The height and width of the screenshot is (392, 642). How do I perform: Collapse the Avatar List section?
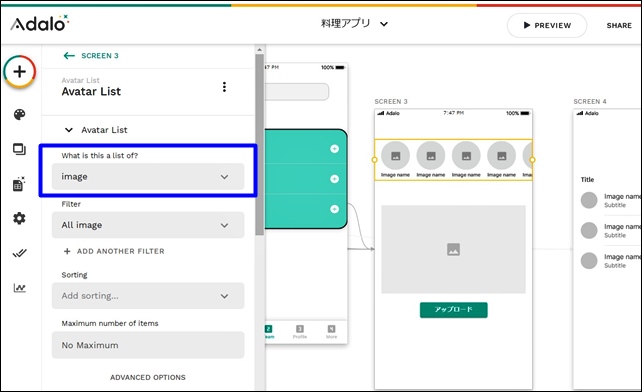[x=69, y=130]
